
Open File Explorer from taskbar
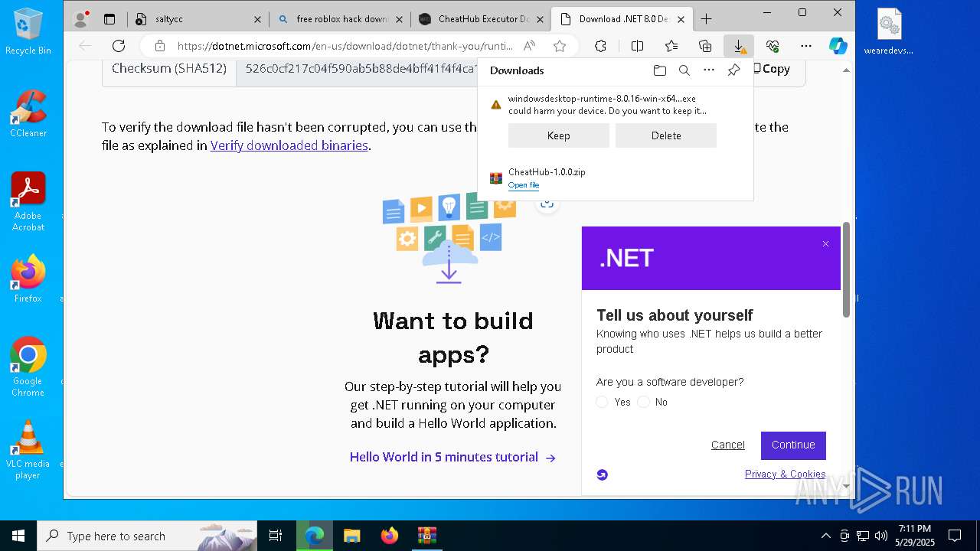point(351,536)
